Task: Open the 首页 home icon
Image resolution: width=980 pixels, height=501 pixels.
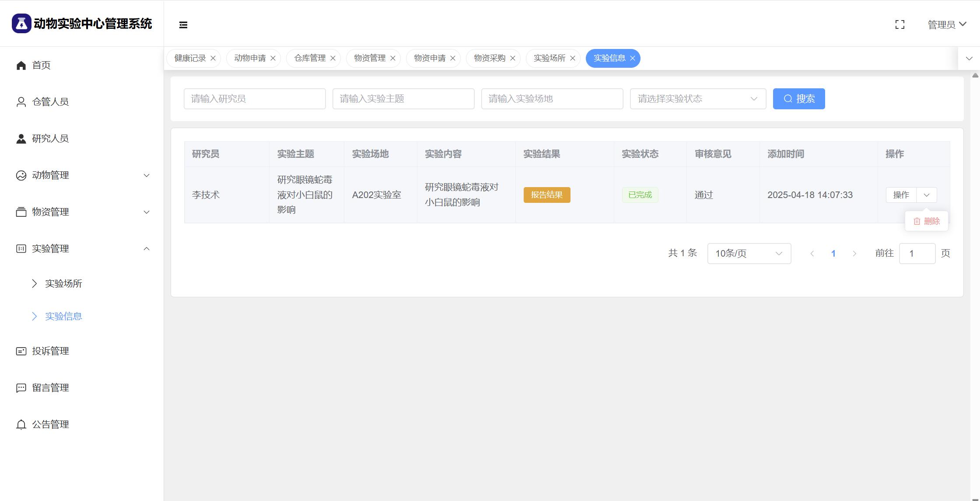Action: point(21,66)
